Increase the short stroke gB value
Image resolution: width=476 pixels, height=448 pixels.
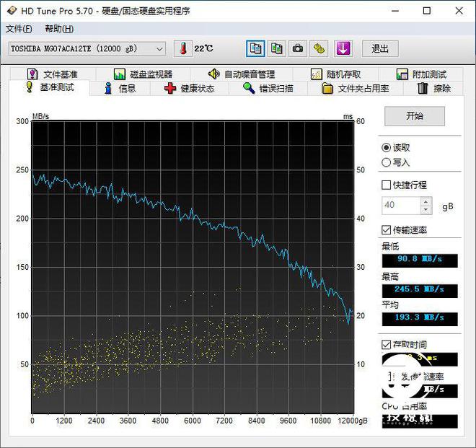[x=426, y=202]
